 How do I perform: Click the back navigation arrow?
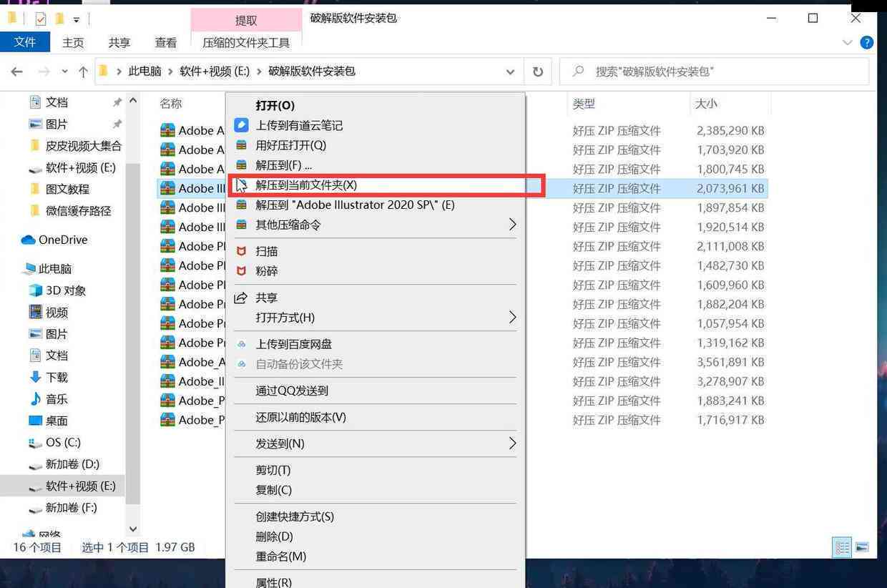point(17,72)
